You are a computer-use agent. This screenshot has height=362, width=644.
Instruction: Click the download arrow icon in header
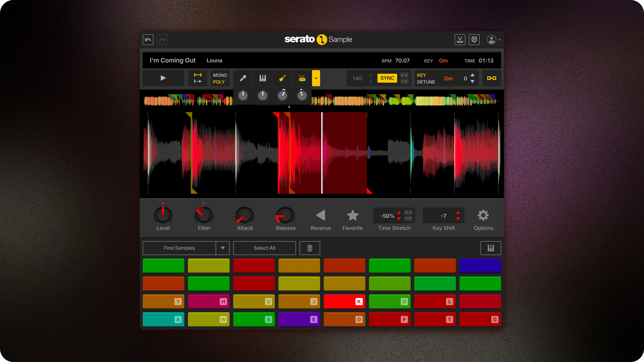point(460,40)
